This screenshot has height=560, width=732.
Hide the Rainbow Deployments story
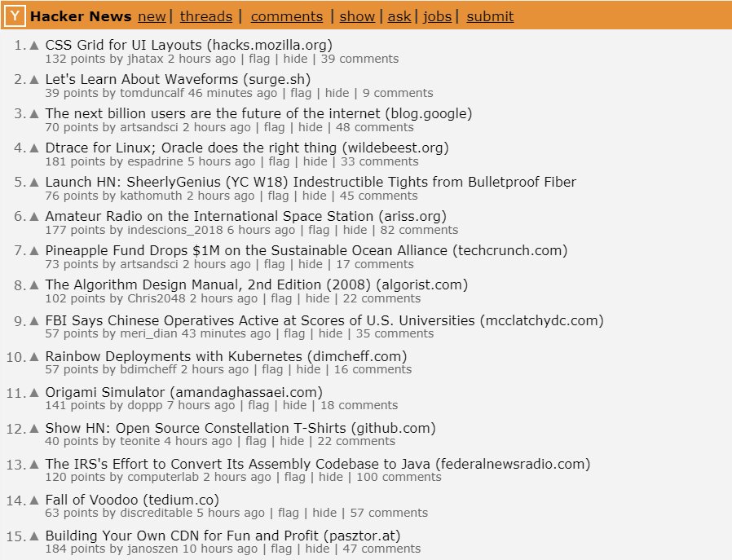tap(308, 369)
